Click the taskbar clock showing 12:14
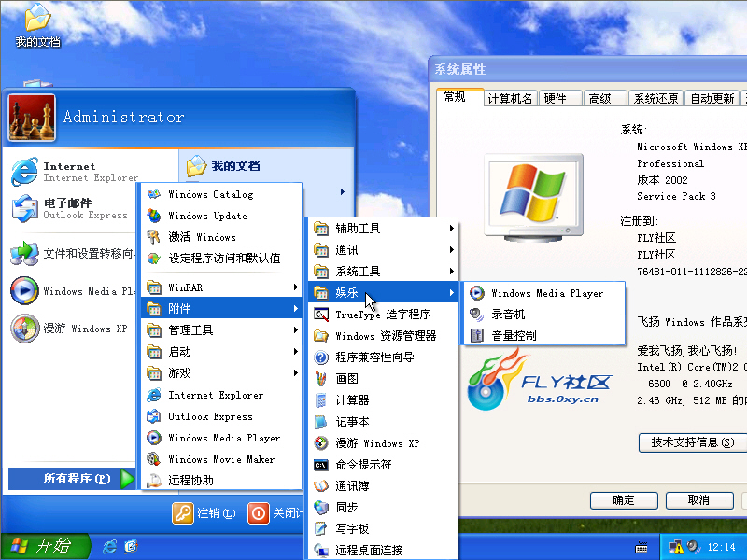747x560 pixels. pos(721,547)
